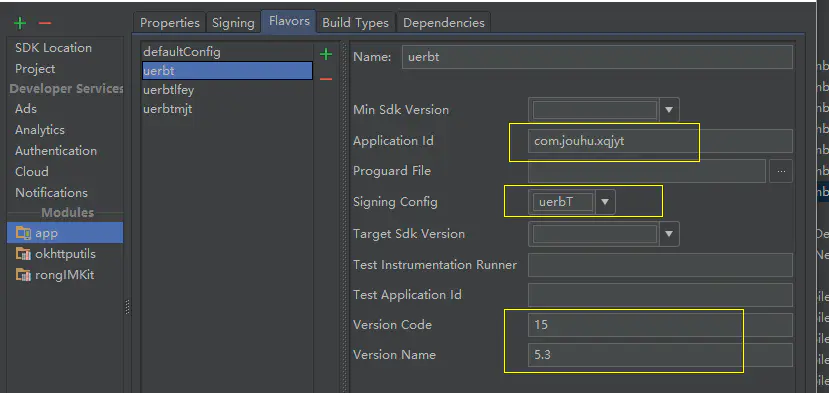Click the Version Code field showing 15
The height and width of the screenshot is (393, 829).
click(x=660, y=325)
